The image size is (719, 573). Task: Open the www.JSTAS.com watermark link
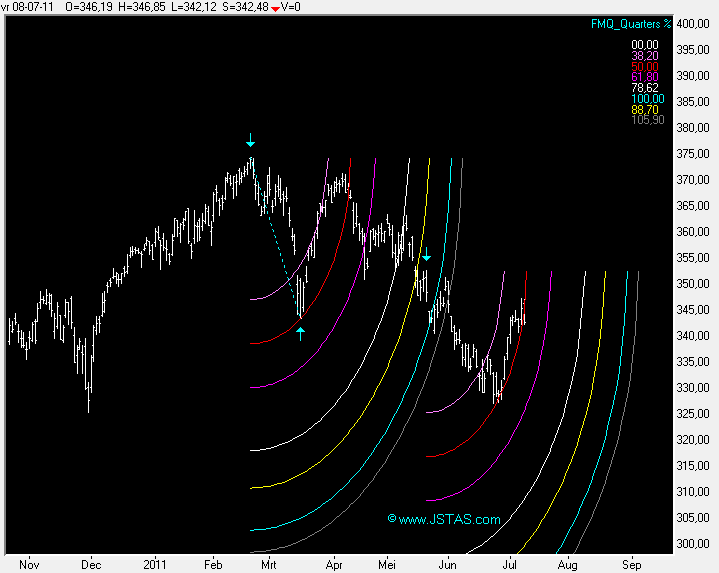(444, 519)
